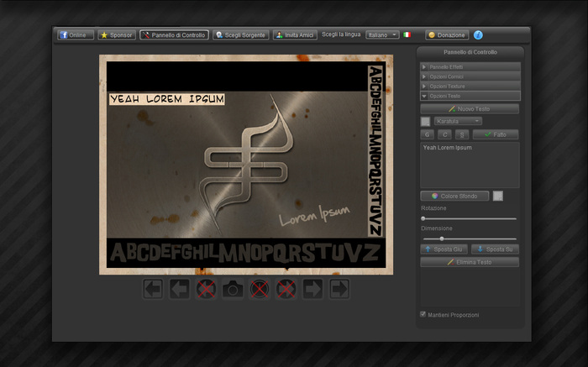Click the Facebook Online button
Image resolution: width=588 pixels, height=367 pixels.
click(76, 35)
